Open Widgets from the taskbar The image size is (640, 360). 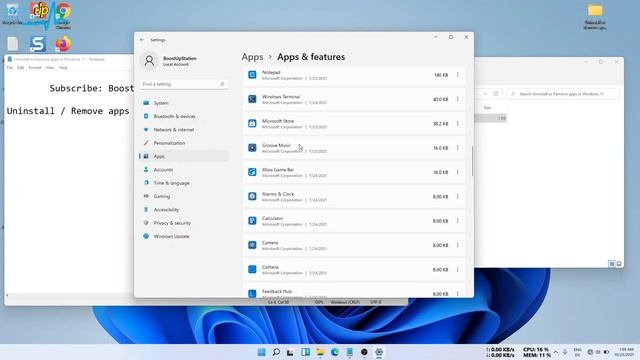(305, 352)
